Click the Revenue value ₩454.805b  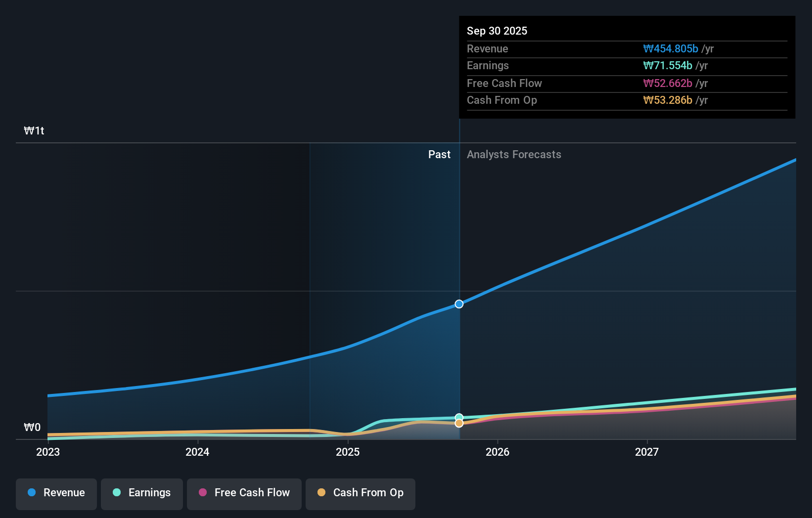(x=671, y=48)
